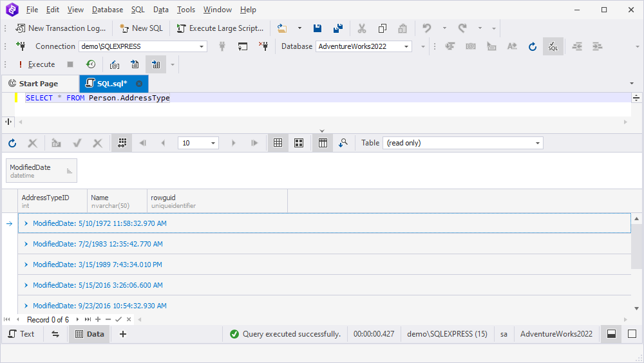The width and height of the screenshot is (644, 363).
Task: Toggle the split layout icon in status bar
Action: pos(612,334)
